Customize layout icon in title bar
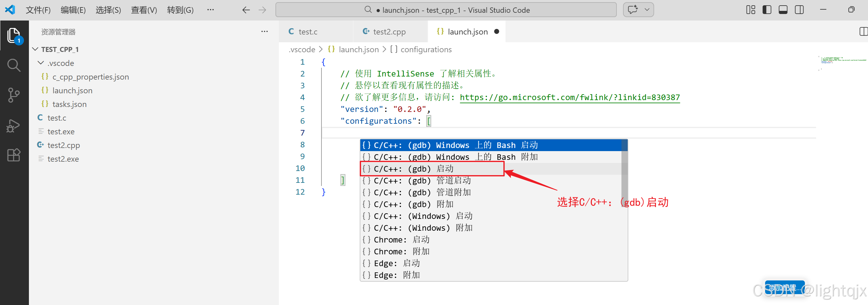The width and height of the screenshot is (868, 305). pos(750,10)
